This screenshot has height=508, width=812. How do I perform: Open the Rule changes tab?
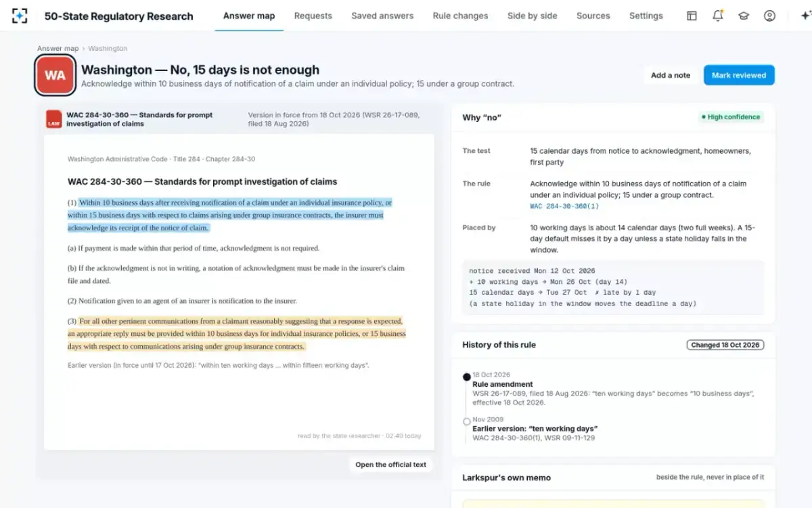460,16
